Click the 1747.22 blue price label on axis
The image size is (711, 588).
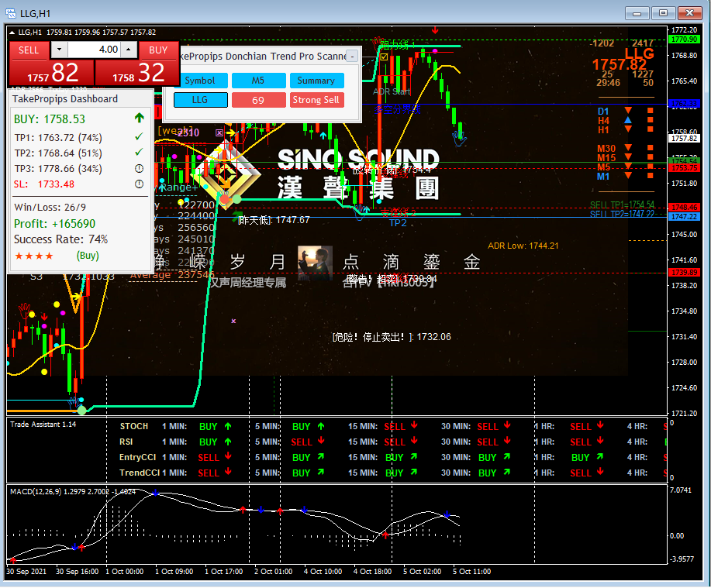[685, 217]
